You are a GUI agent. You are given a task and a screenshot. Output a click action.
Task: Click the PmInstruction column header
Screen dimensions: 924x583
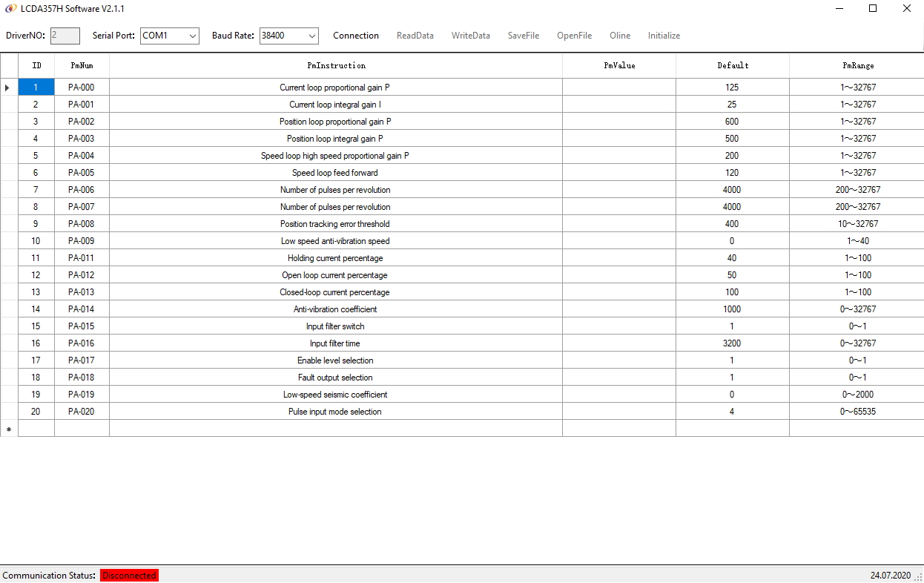tap(336, 66)
